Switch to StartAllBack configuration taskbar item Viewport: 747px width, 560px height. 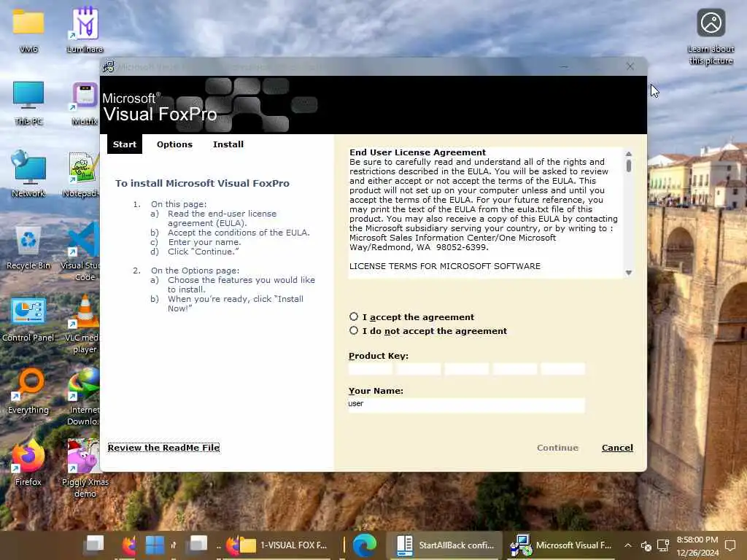coord(445,545)
